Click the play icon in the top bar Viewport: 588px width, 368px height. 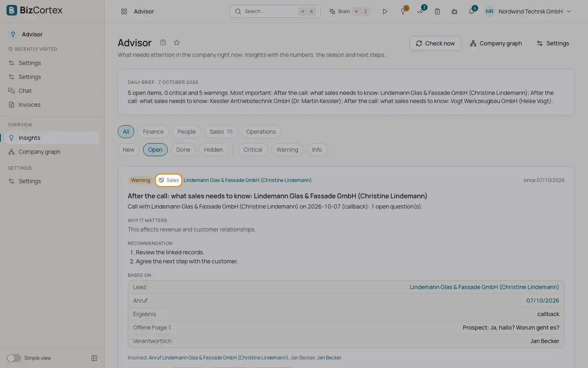(x=385, y=11)
